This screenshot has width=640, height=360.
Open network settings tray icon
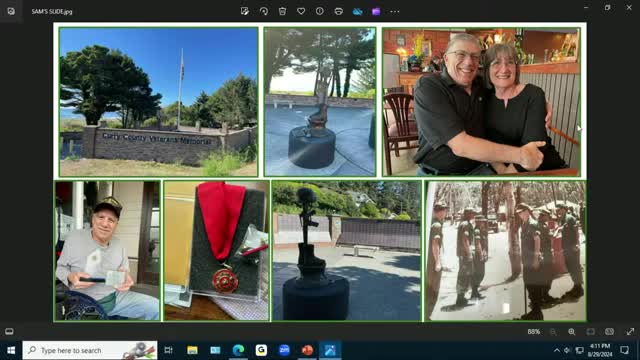[579, 350]
